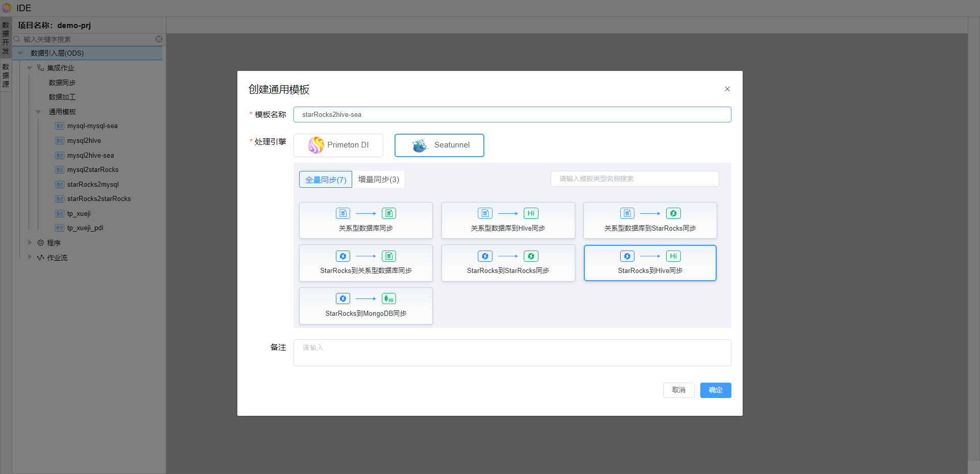Close the 创建通用模板 dialog with X
The image size is (980, 474).
(727, 89)
